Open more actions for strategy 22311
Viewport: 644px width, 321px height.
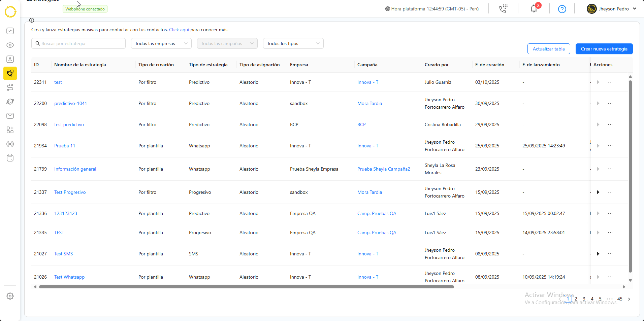610,82
